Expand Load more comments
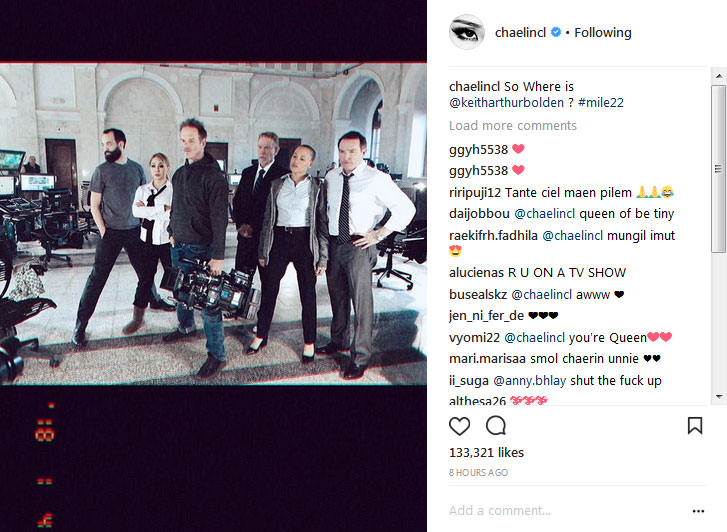This screenshot has width=727, height=532. click(512, 126)
